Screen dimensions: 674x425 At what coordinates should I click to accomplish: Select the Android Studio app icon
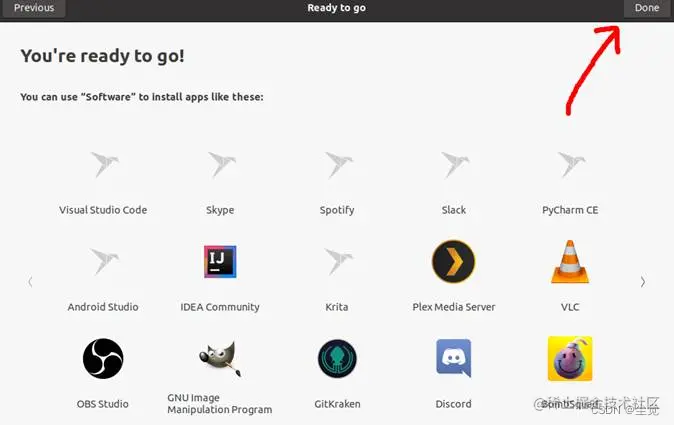(x=104, y=261)
